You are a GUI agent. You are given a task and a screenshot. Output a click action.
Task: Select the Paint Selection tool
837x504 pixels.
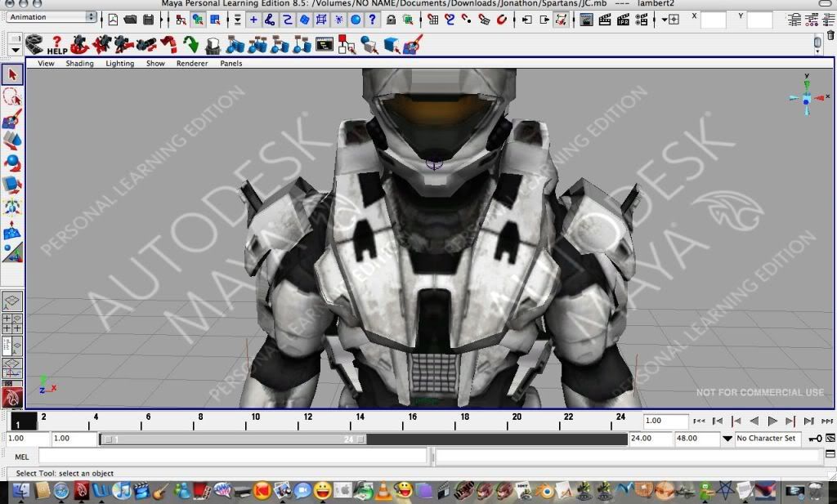(x=12, y=119)
